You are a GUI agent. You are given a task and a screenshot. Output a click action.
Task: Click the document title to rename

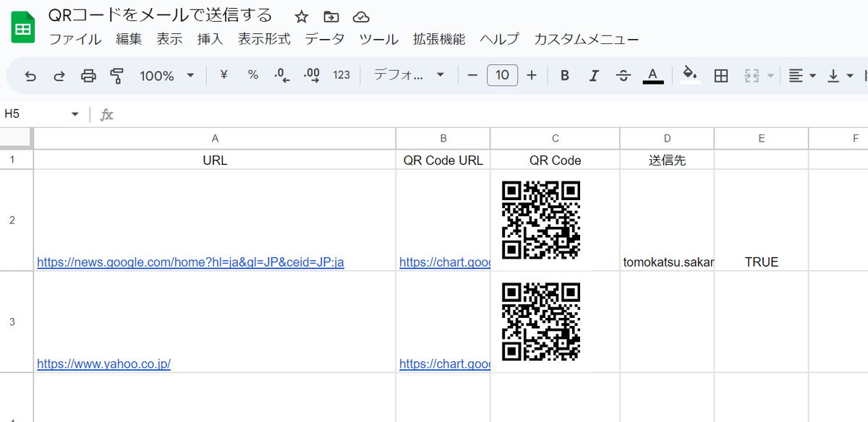pos(160,15)
